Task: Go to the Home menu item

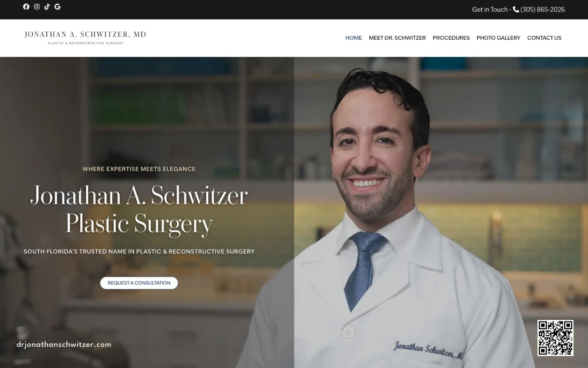Action: pyautogui.click(x=354, y=38)
